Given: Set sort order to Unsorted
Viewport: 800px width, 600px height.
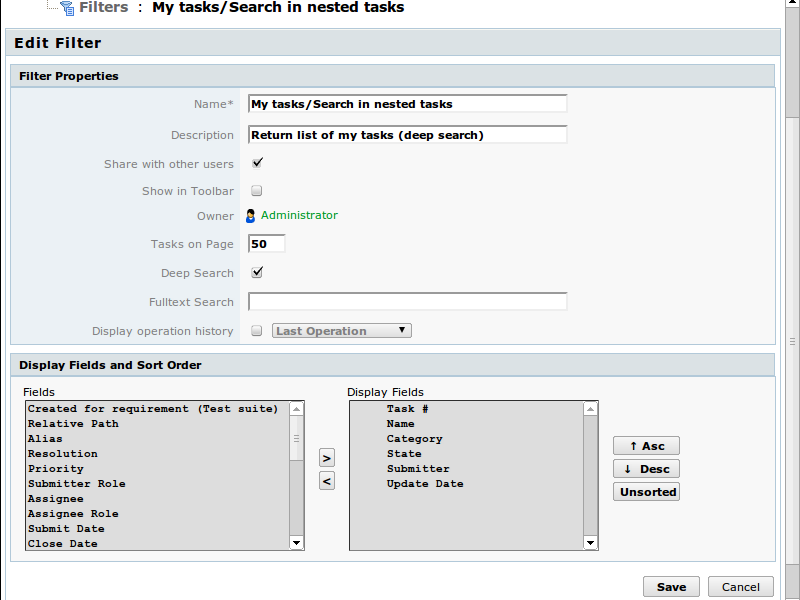Looking at the screenshot, I should pyautogui.click(x=646, y=492).
